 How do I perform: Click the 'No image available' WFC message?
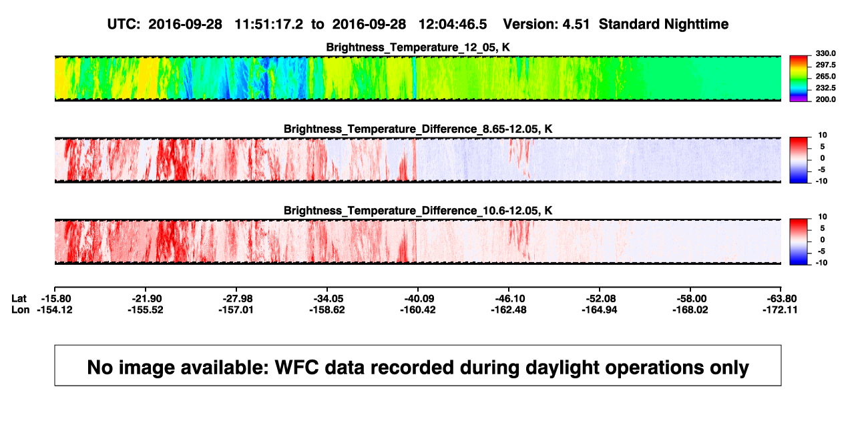pyautogui.click(x=418, y=368)
